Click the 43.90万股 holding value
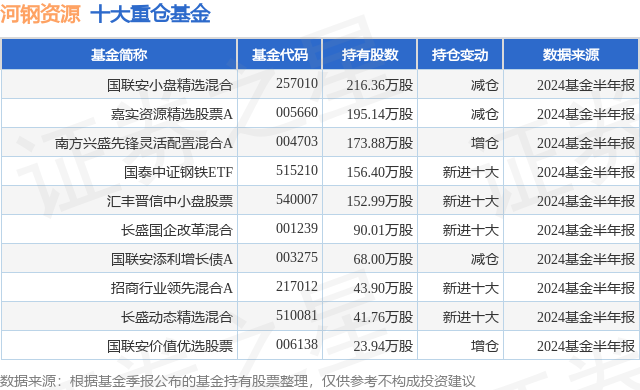 383,288
